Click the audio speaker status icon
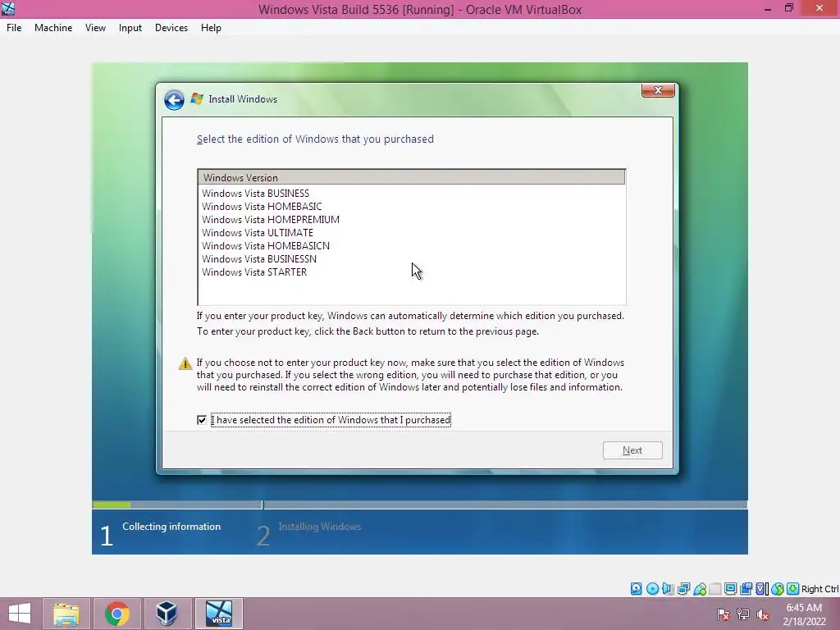Screen dimensions: 840x630 668,589
